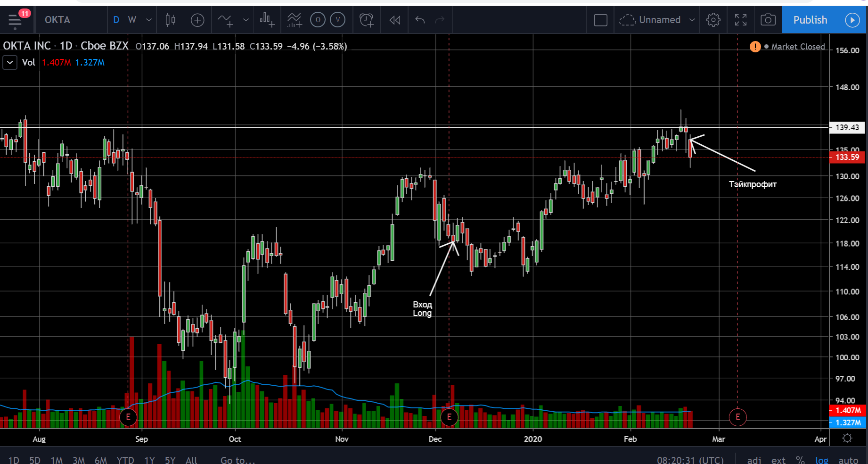
Task: Click the Compare or add symbol plus icon
Action: (197, 20)
